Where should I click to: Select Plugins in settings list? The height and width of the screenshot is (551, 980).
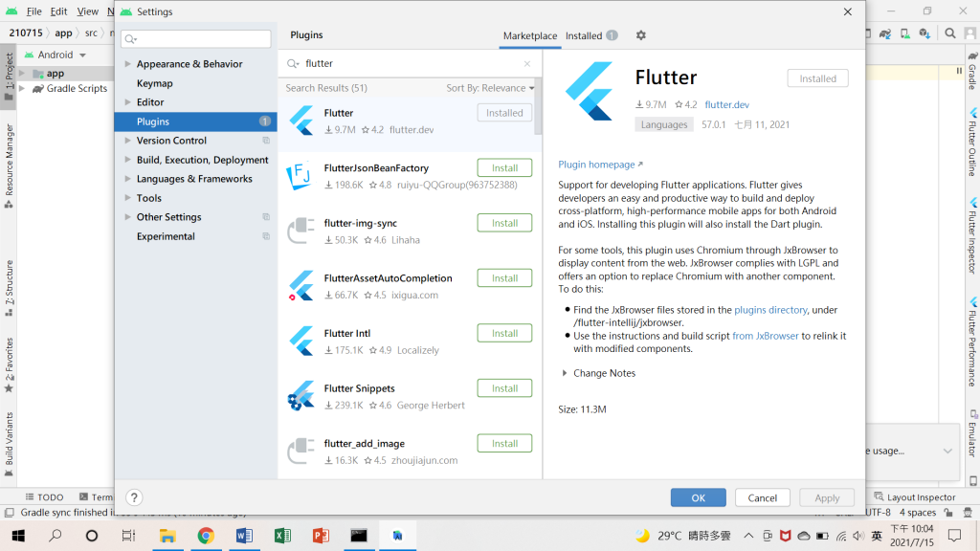pyautogui.click(x=195, y=121)
